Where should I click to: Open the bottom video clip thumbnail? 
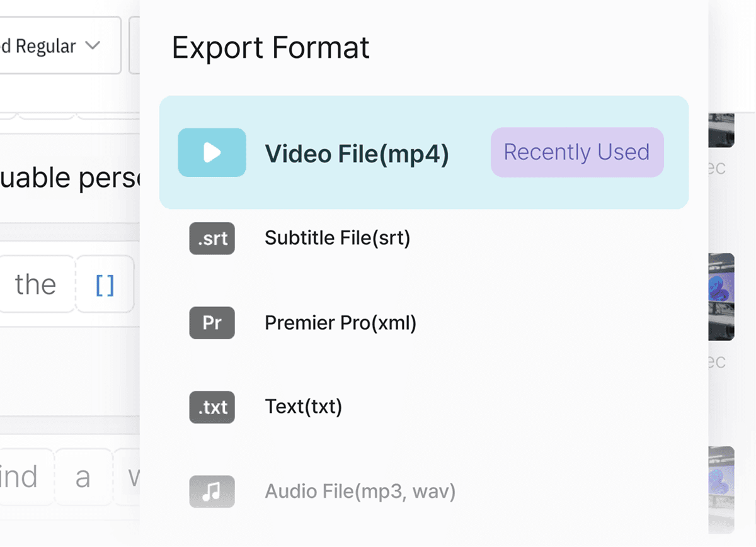pos(722,488)
